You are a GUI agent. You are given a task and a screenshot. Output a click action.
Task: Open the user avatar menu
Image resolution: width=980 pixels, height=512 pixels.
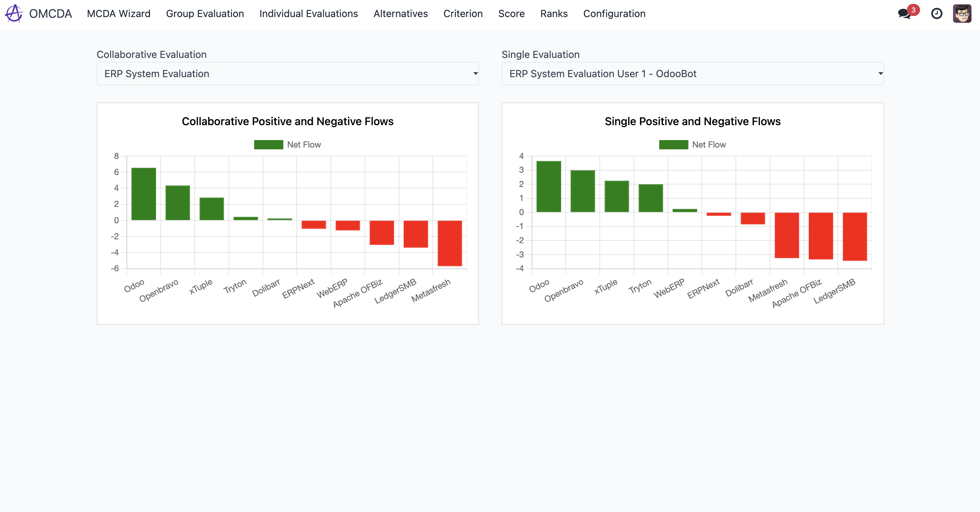pos(962,14)
